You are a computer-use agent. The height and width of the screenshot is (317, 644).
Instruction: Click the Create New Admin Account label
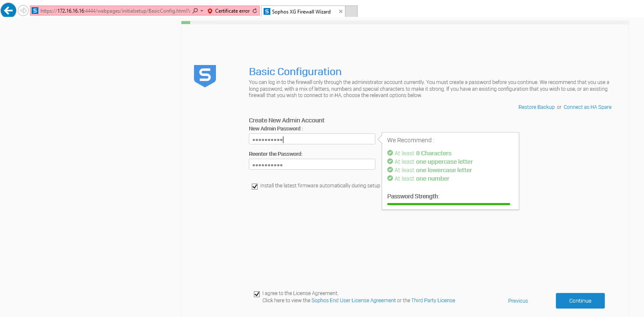pos(287,120)
